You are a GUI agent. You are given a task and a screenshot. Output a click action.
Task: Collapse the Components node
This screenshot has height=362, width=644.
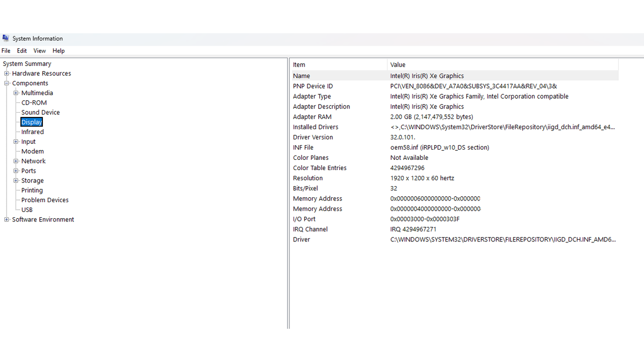click(6, 83)
